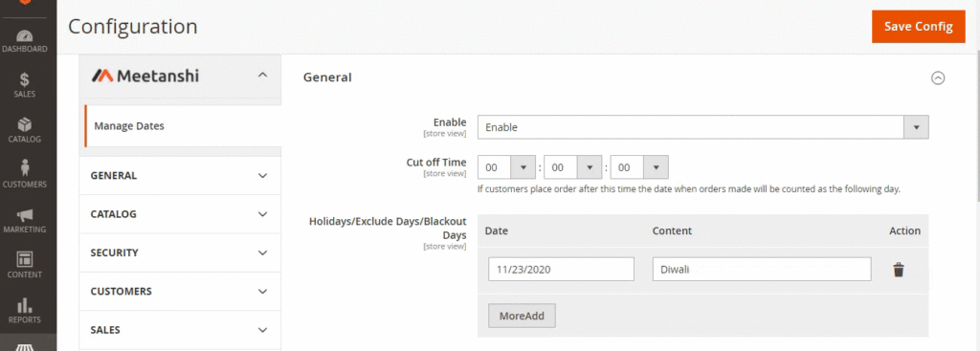Open the Enable dropdown
980x351 pixels.
[x=703, y=127]
